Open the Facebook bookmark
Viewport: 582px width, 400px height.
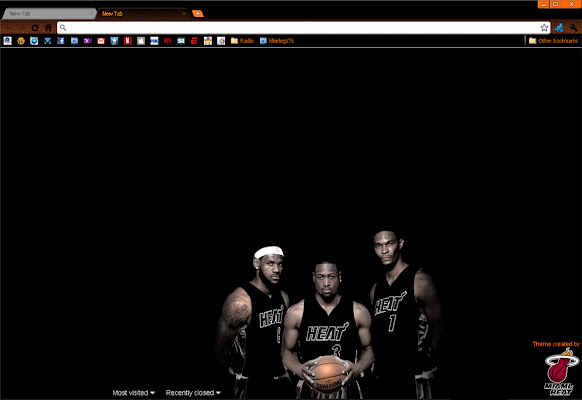[x=61, y=41]
